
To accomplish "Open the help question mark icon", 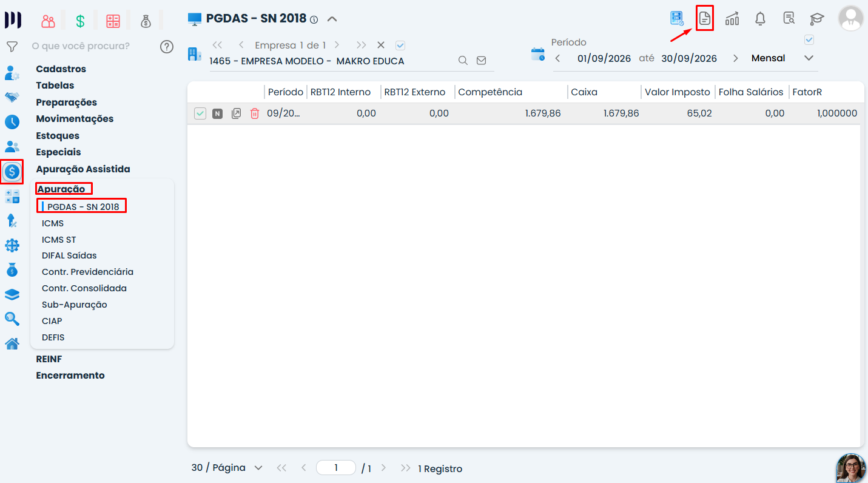I will [x=167, y=47].
